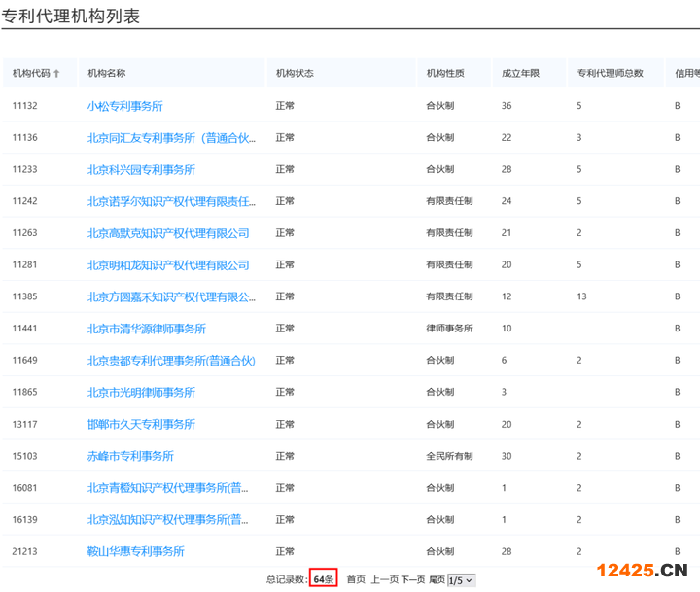Jump to 尾页 of the list
Viewport: 700px width, 592px height.
coord(437,580)
